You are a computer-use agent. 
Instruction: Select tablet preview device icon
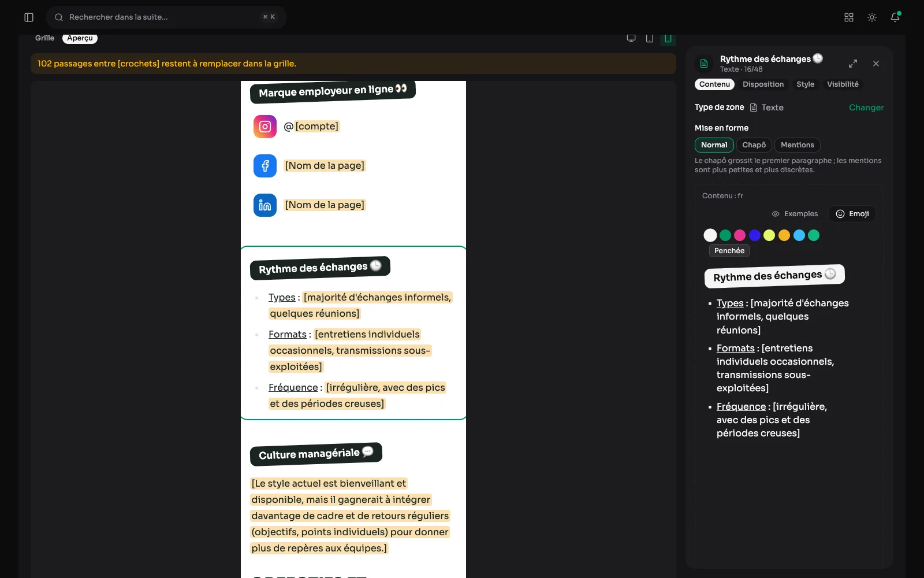click(650, 38)
